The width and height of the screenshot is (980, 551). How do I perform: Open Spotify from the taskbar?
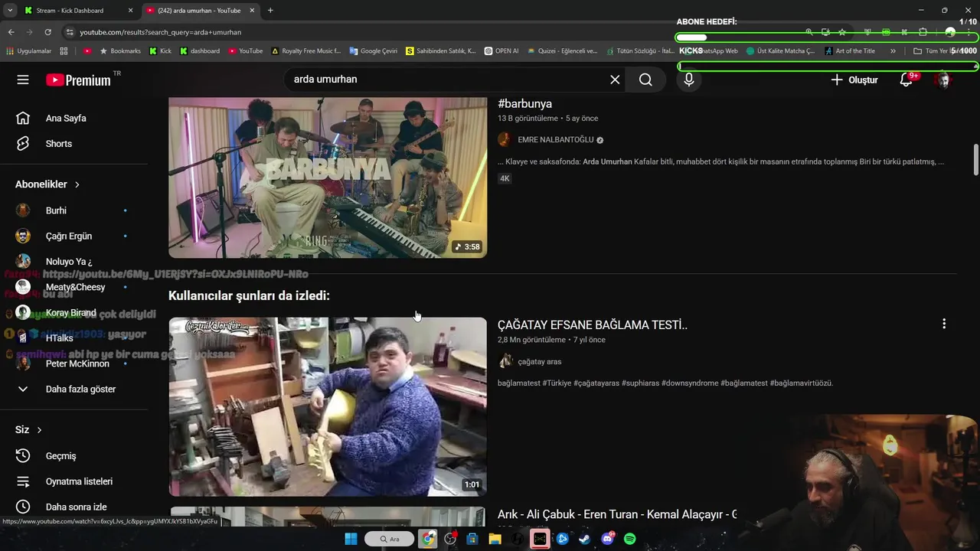(x=629, y=539)
